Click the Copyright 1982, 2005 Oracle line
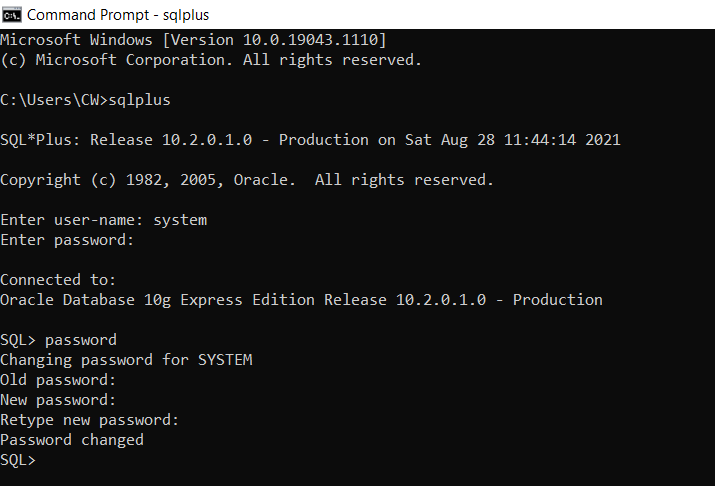 pos(247,180)
